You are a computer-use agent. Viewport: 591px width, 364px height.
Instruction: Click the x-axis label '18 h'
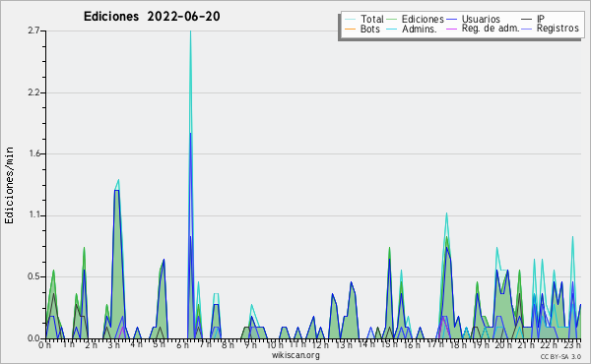point(459,344)
